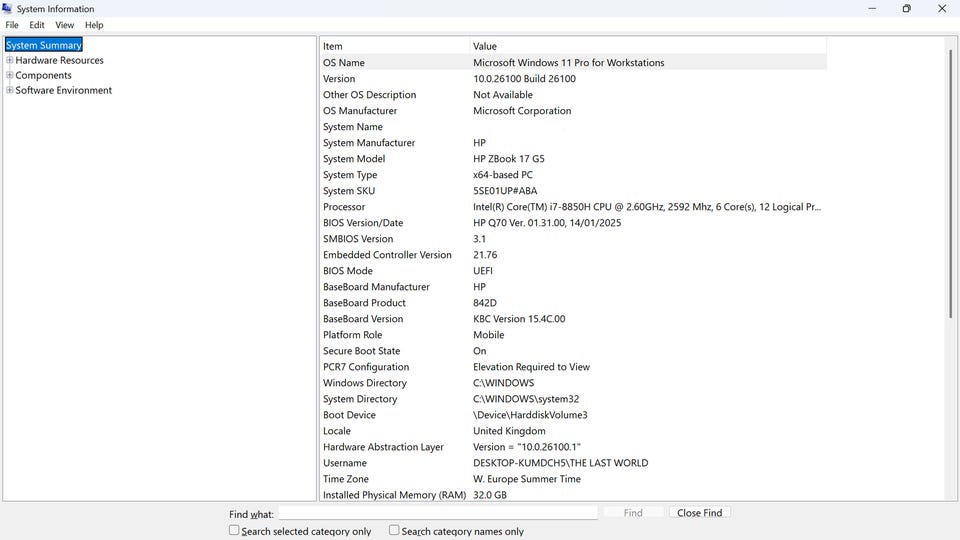Click value C:\WINDOWS\system32

pyautogui.click(x=526, y=399)
